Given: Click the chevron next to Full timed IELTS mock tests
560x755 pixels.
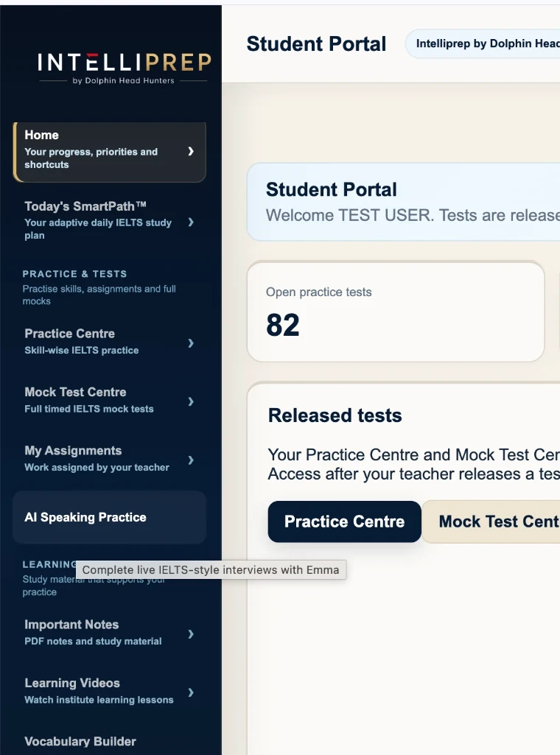Looking at the screenshot, I should 191,401.
